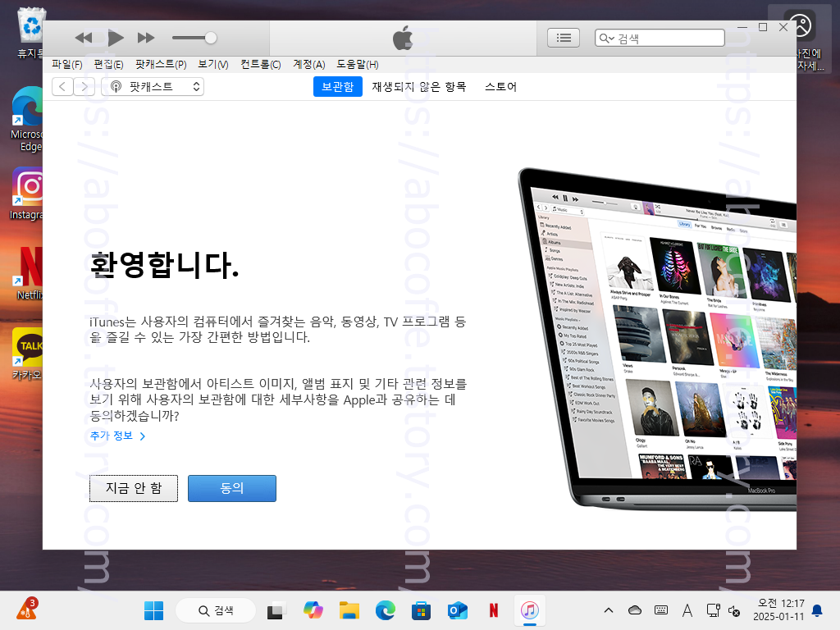Screen dimensions: 840x630
Task: Maximize the iTunes window
Action: 763,27
